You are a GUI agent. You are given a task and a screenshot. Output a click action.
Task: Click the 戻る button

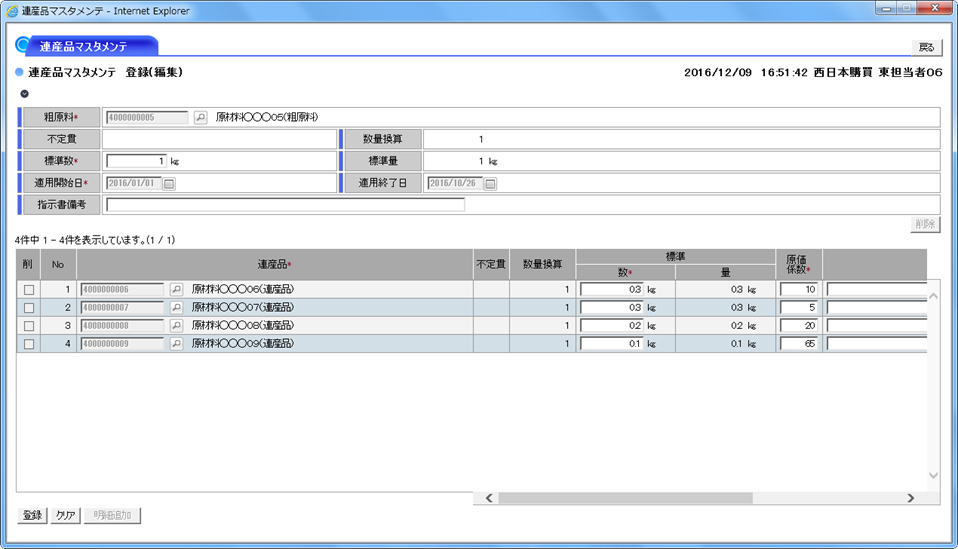point(926,47)
